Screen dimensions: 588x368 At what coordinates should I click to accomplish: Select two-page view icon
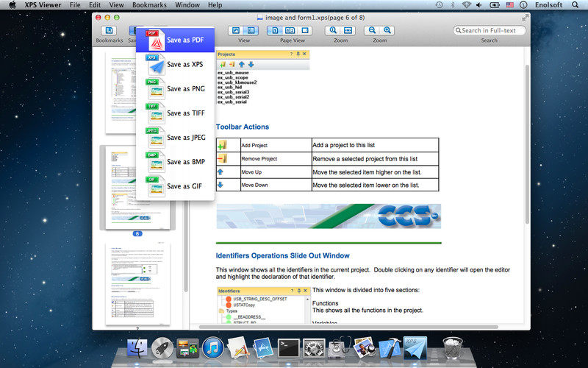click(290, 30)
